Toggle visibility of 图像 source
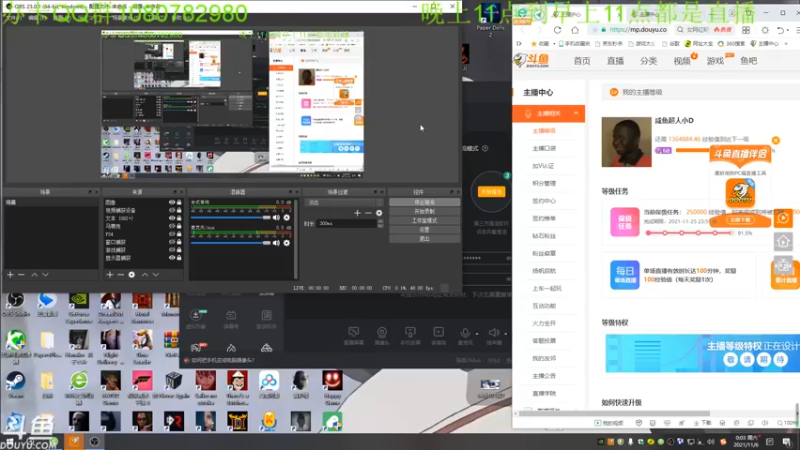Screen dimensions: 800x450 [x=171, y=203]
